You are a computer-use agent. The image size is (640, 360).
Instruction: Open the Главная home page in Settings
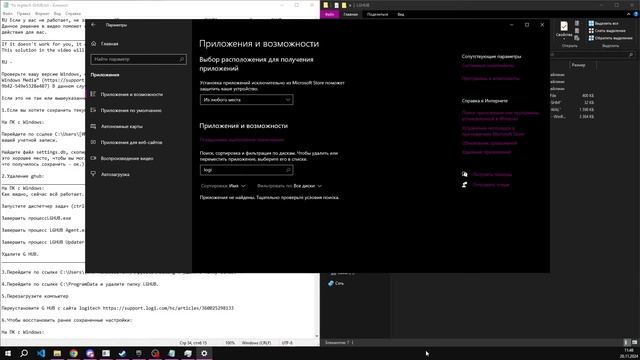tap(106, 44)
